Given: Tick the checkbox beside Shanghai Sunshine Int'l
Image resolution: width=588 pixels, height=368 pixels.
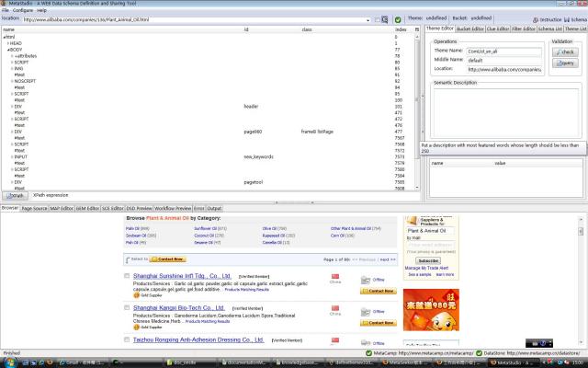Looking at the screenshot, I should tap(127, 276).
